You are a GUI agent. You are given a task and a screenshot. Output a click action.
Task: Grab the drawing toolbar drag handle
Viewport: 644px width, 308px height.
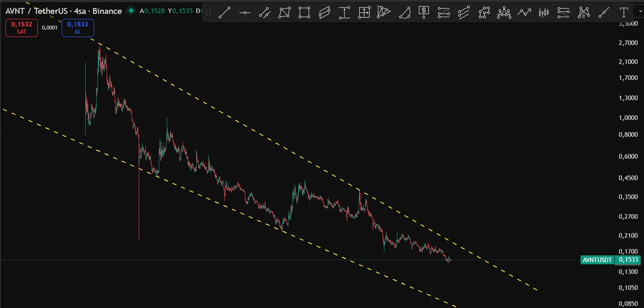(208, 13)
